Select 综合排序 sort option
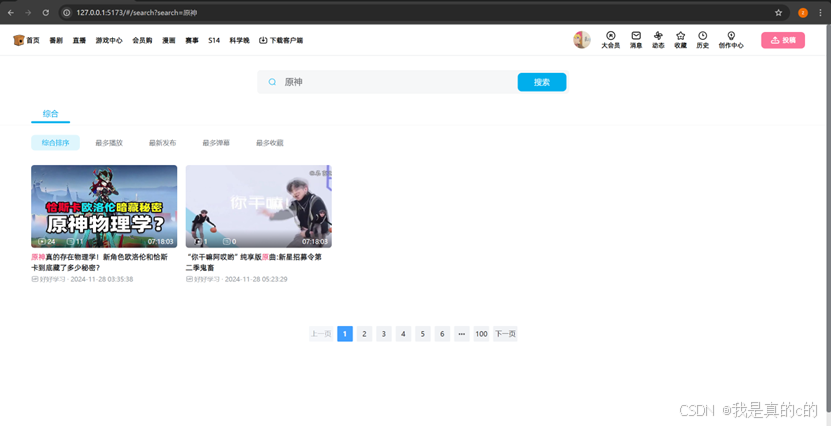 (56, 143)
